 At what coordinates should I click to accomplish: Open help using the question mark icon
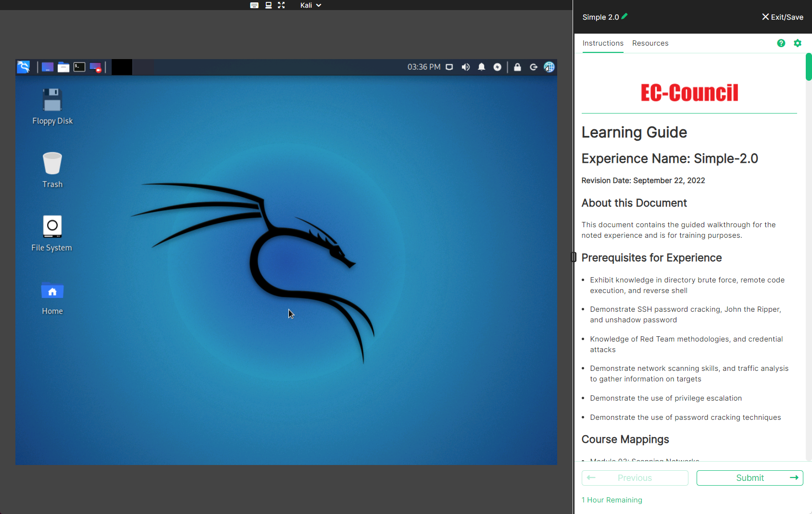(780, 43)
